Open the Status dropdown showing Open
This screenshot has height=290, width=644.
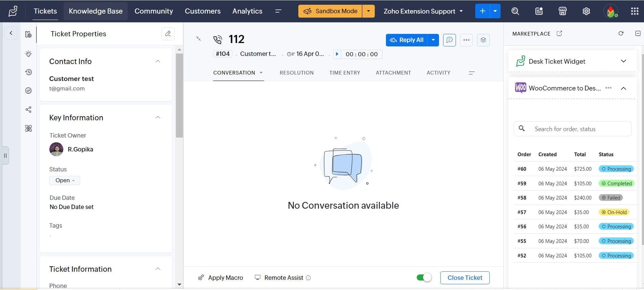pos(65,180)
